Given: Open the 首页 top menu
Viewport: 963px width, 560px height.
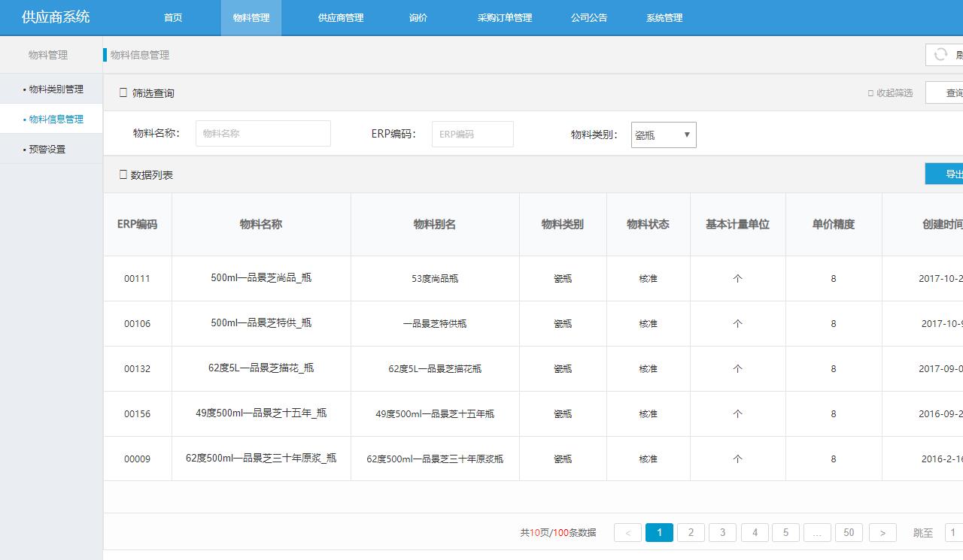Looking at the screenshot, I should [x=173, y=18].
